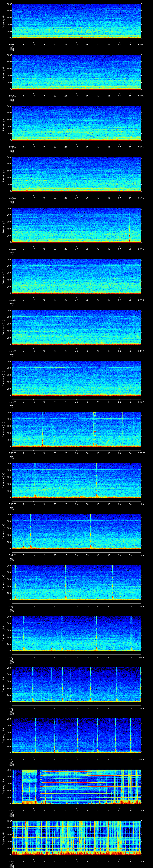
Task: Select the spectrogram panel starting at 5:53:00
Action: [77, 123]
